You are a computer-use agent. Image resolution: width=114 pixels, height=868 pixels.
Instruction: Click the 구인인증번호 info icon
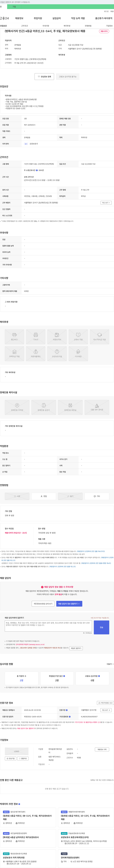pos(70,717)
